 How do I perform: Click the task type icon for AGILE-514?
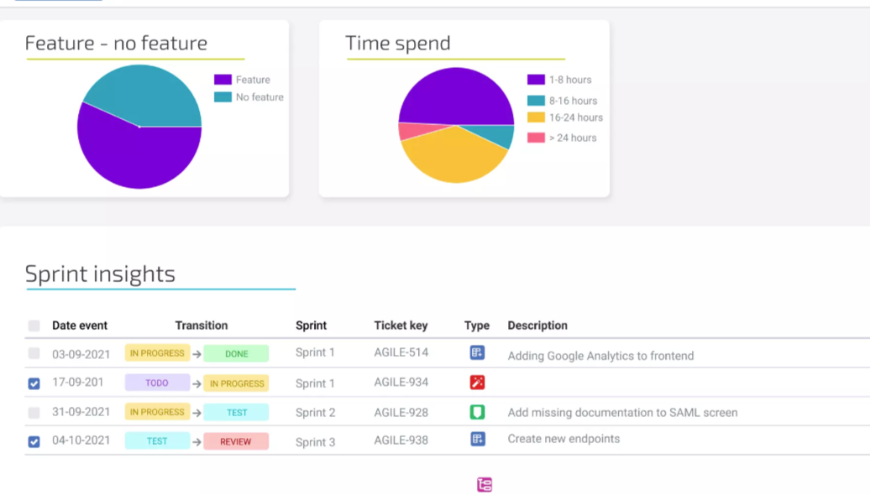pyautogui.click(x=477, y=353)
